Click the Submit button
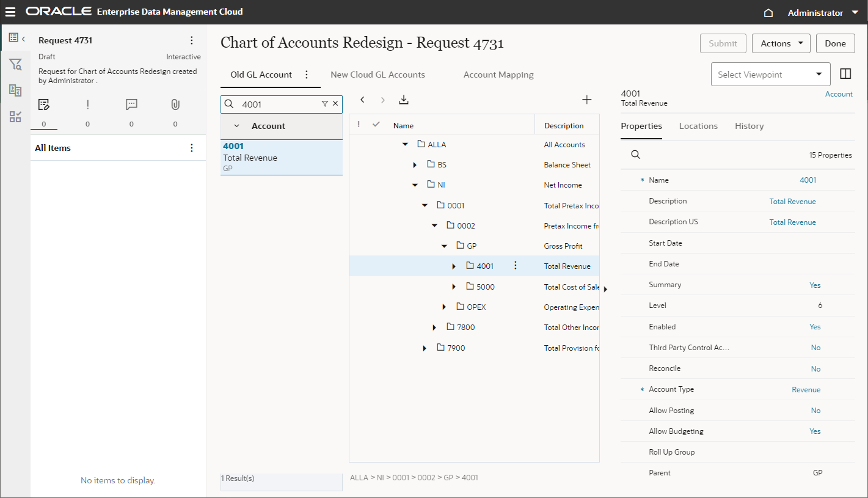The width and height of the screenshot is (868, 498). point(723,43)
